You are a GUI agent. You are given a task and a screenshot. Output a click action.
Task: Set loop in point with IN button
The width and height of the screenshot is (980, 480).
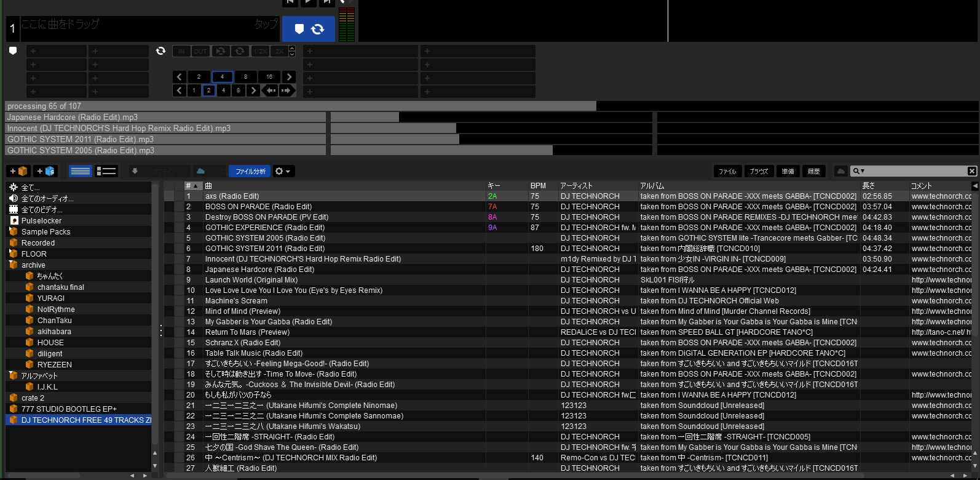[x=181, y=51]
